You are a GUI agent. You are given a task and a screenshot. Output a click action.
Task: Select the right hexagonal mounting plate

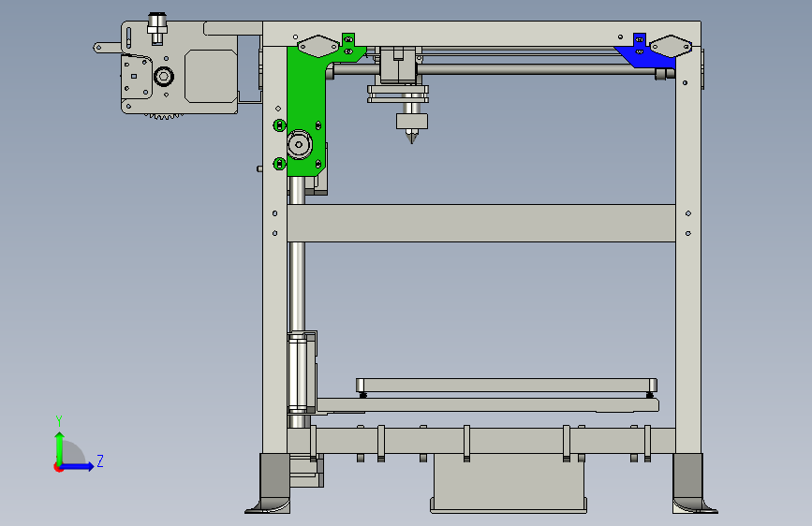[x=672, y=46]
